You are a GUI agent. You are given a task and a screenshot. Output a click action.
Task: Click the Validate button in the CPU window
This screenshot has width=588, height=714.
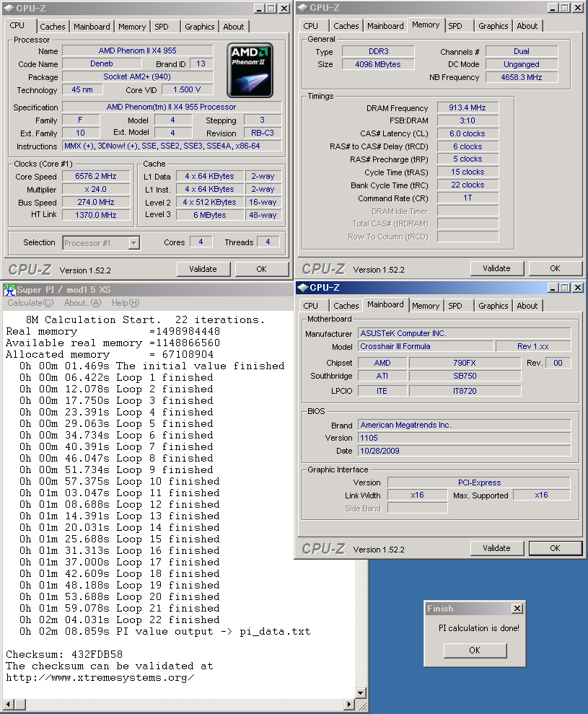click(203, 268)
